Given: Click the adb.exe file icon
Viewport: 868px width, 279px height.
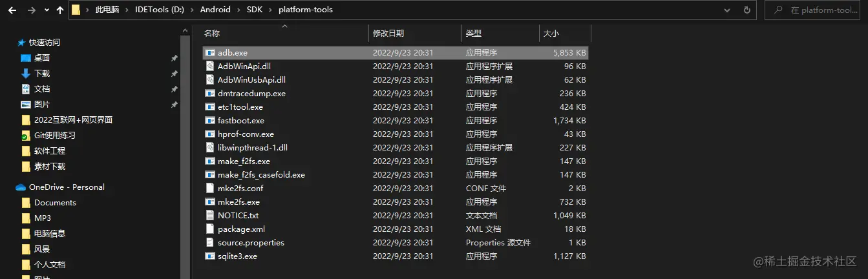Looking at the screenshot, I should click(x=210, y=52).
